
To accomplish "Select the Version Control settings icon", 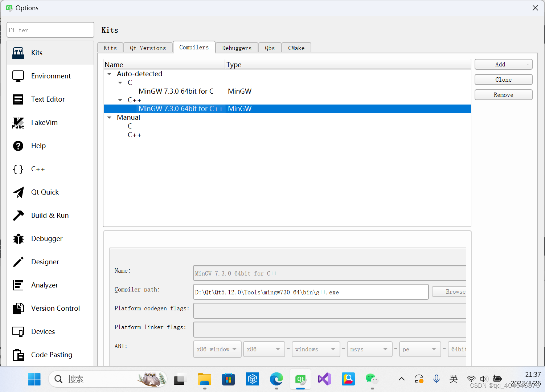I will point(18,308).
